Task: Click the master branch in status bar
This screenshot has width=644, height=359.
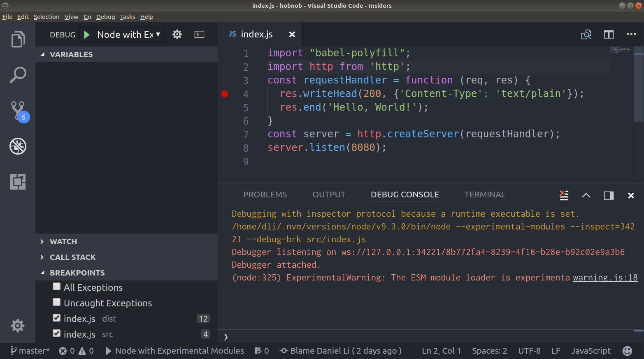Action: click(30, 351)
